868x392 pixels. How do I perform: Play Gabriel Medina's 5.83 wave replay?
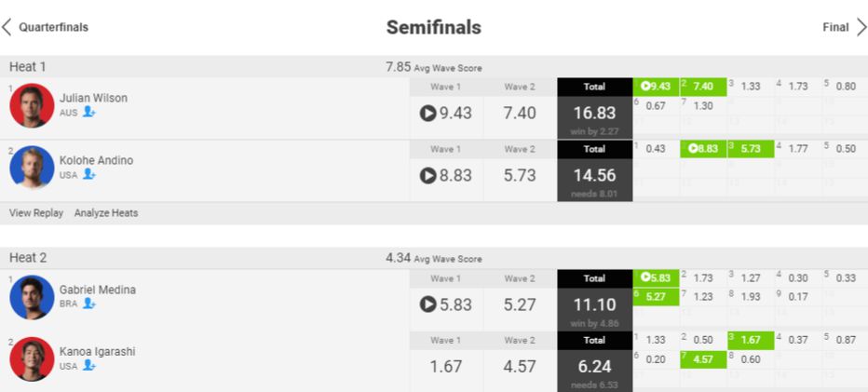tap(428, 304)
